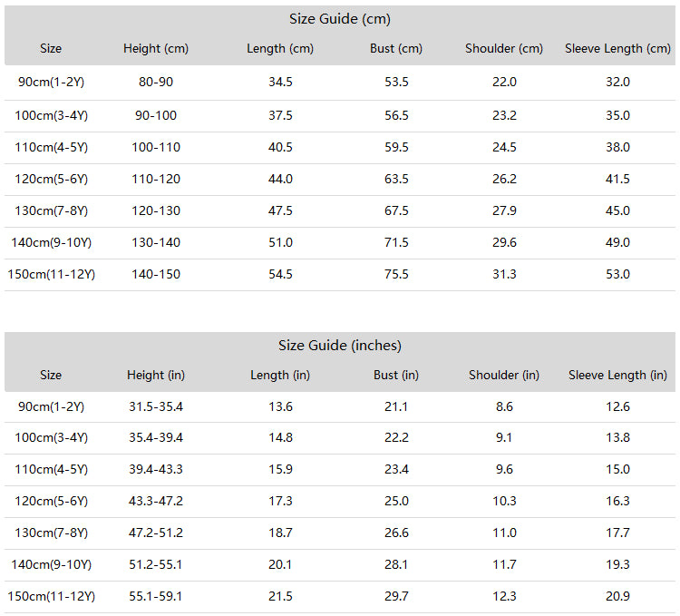
Task: Click the 19.3 sleeve length cell
Action: click(x=617, y=564)
